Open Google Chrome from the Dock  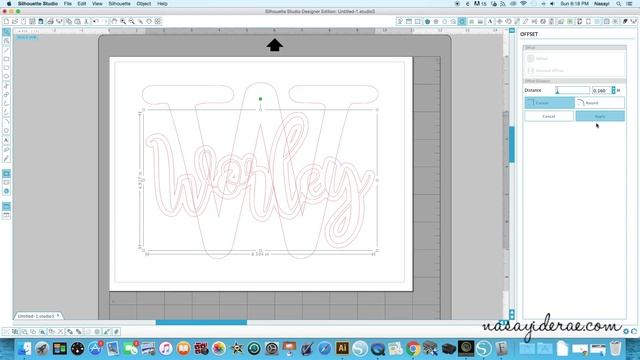(x=413, y=349)
